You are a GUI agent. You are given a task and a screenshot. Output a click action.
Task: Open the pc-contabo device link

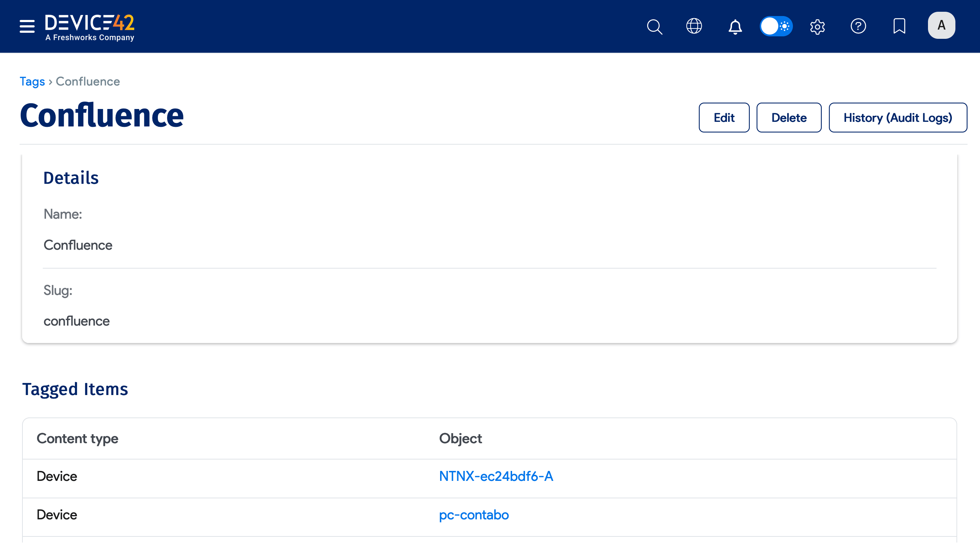click(474, 515)
